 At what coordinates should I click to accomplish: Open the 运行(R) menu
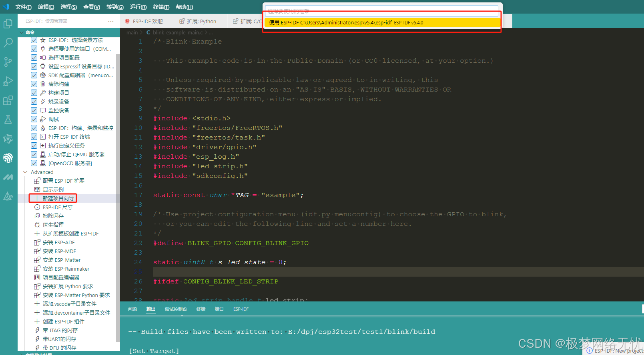(138, 7)
